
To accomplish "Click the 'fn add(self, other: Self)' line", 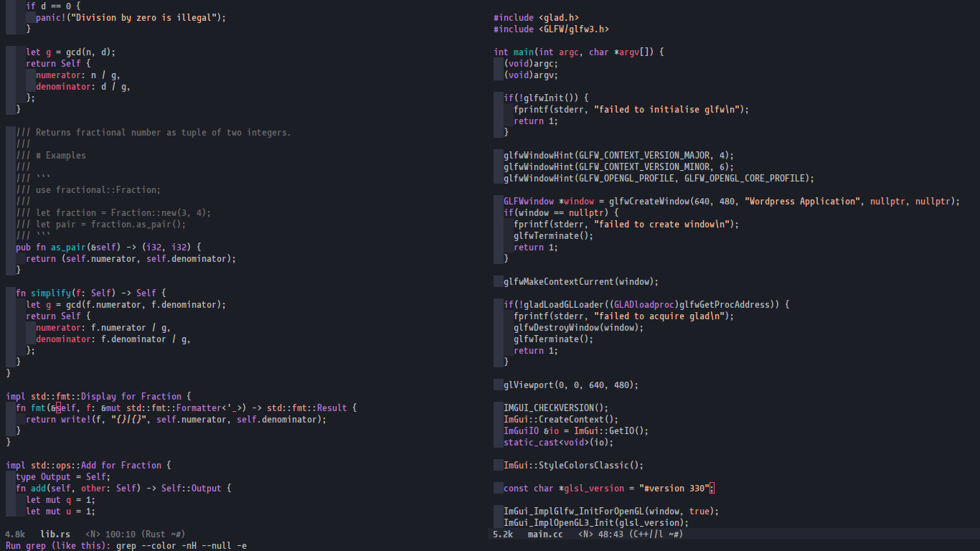I will [x=123, y=489].
